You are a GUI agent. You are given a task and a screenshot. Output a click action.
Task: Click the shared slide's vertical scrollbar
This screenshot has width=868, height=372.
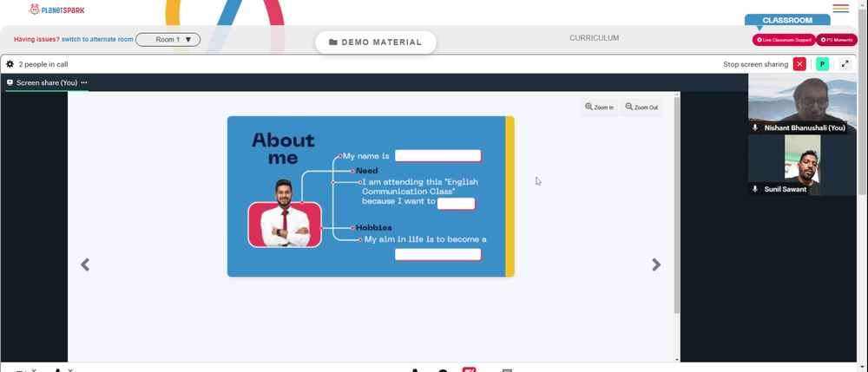(x=676, y=206)
